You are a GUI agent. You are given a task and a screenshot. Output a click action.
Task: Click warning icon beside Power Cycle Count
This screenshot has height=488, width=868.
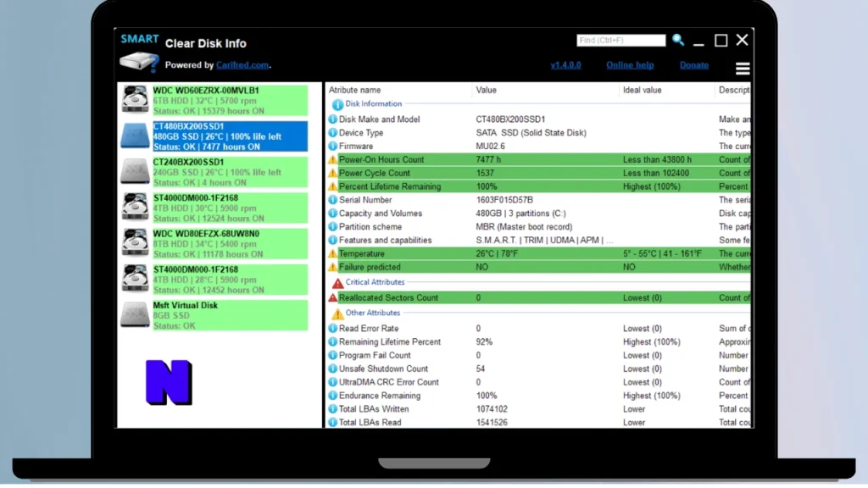332,173
